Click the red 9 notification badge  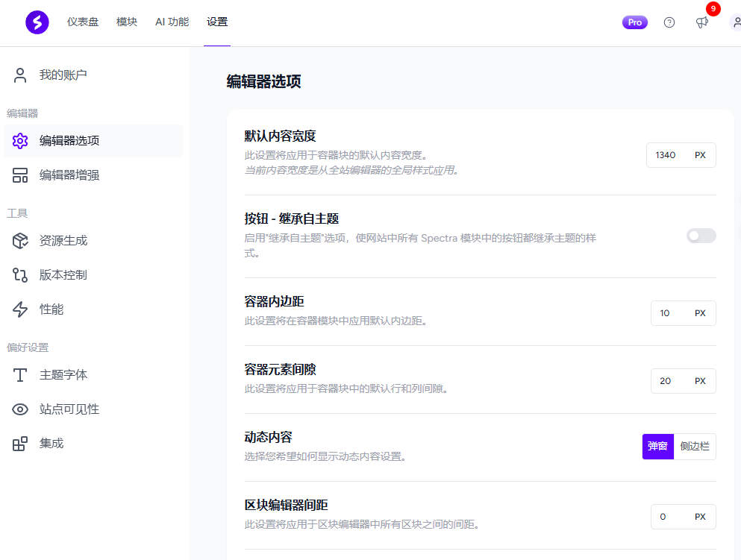[713, 8]
